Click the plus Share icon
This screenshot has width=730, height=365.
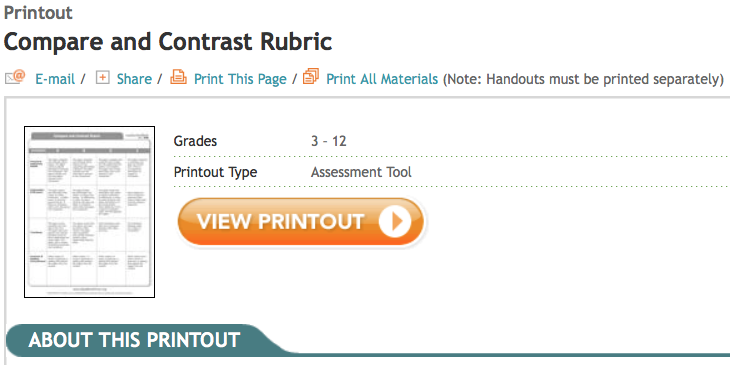(x=102, y=78)
